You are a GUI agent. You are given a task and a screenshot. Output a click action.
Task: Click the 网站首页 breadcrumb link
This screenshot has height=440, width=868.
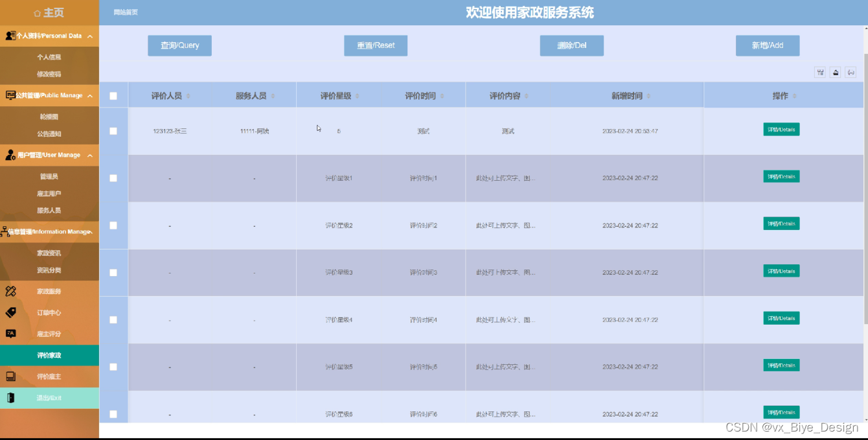tap(126, 12)
